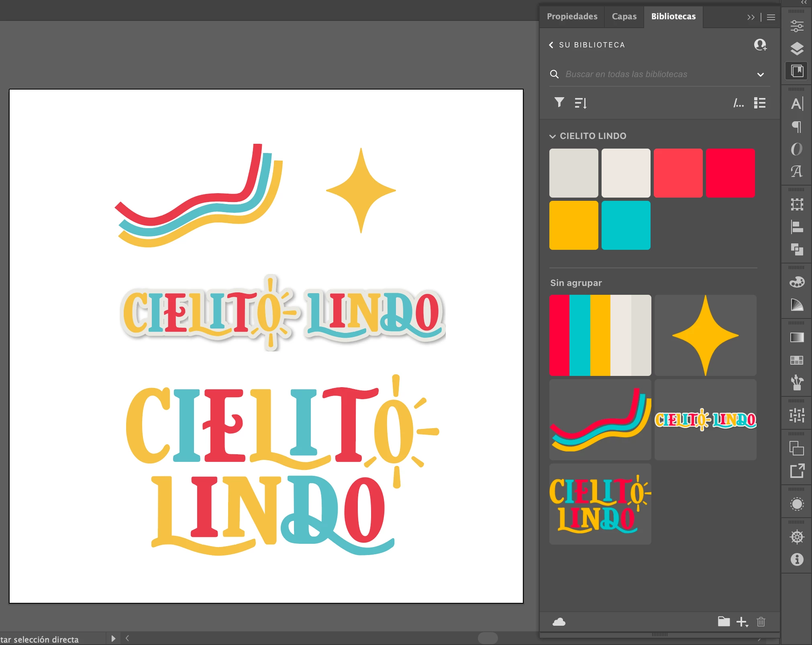Go back to SU BIBLIOTECA

(x=551, y=45)
